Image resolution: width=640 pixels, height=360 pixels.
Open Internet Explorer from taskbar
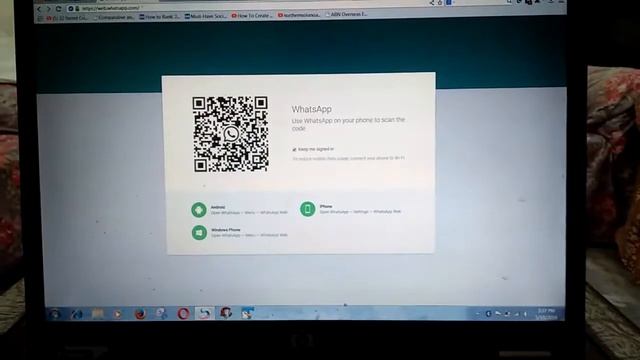pyautogui.click(x=76, y=314)
